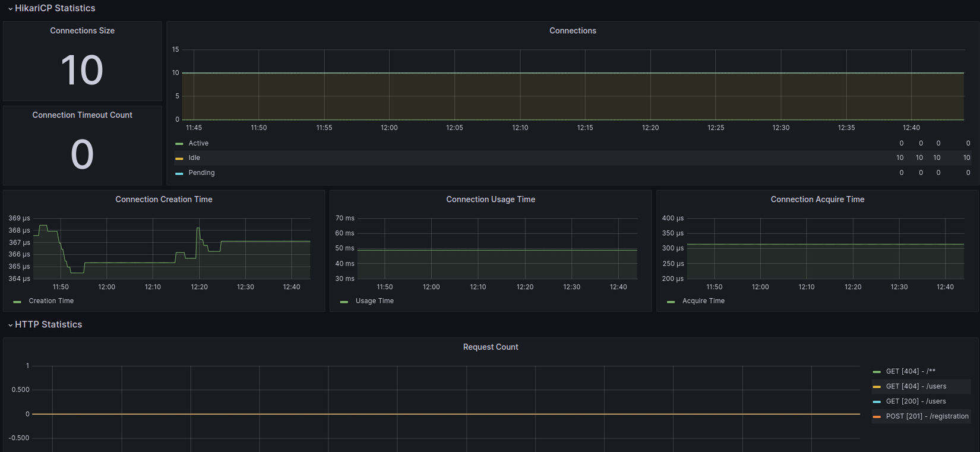Toggle GET [404] - /users series visibility
The width and height of the screenshot is (980, 452).
point(916,387)
